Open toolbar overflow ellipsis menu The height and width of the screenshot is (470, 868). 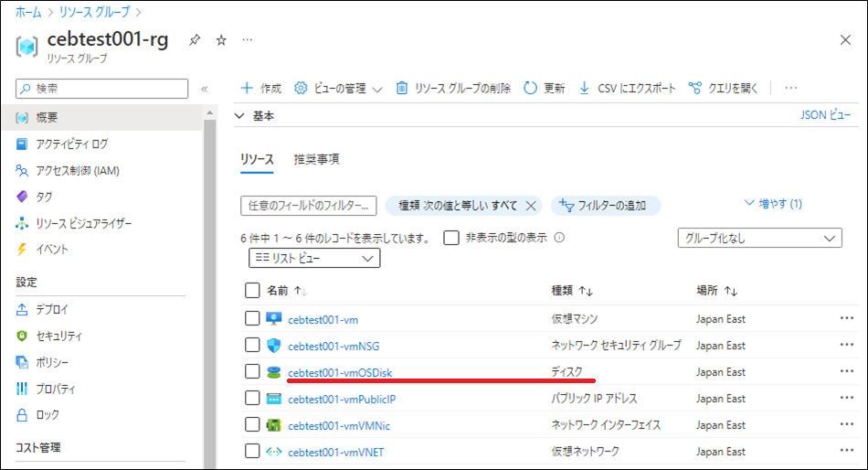click(791, 88)
